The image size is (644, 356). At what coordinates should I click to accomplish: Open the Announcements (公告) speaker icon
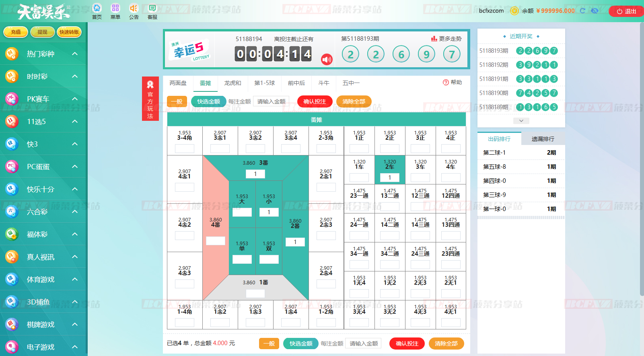click(134, 8)
